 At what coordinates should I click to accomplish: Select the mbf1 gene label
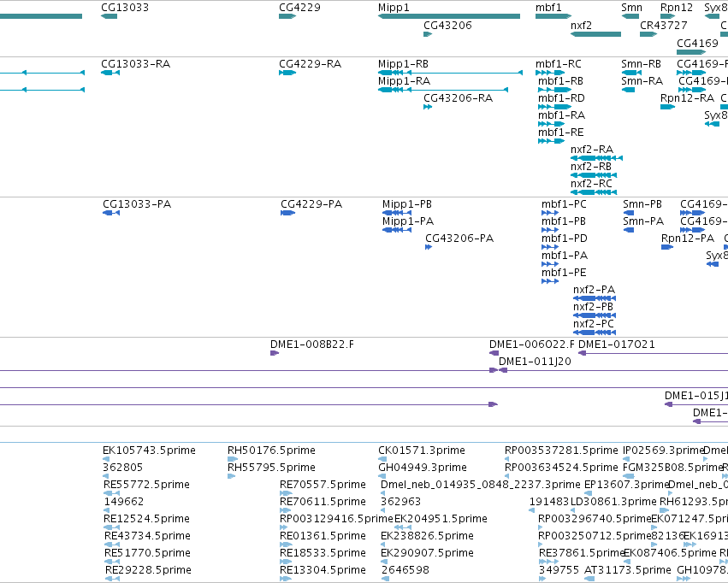pos(548,8)
